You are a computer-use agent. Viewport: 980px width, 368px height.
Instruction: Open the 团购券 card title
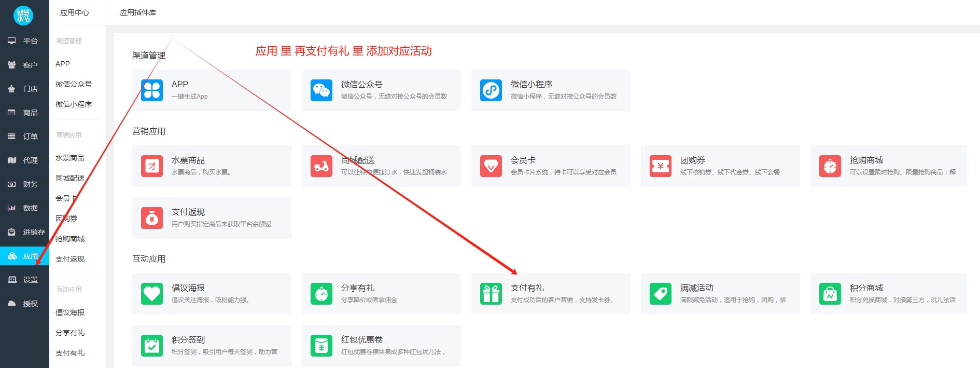click(693, 160)
